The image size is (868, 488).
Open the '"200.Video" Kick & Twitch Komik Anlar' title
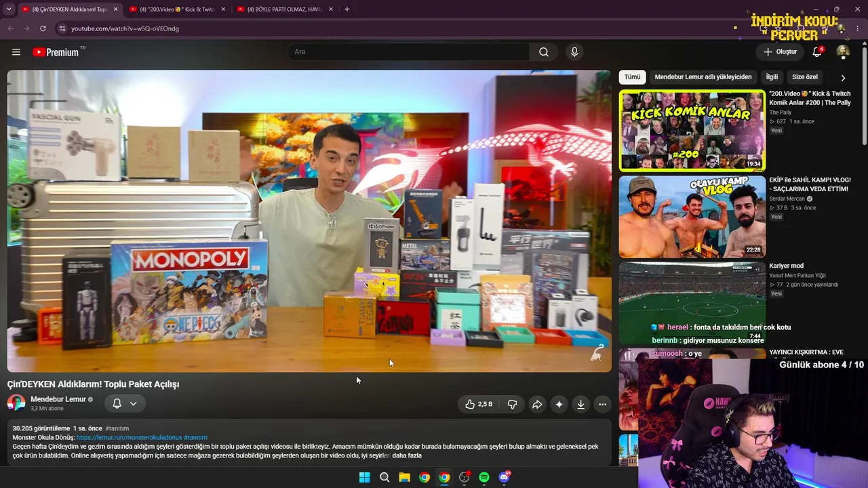point(810,98)
